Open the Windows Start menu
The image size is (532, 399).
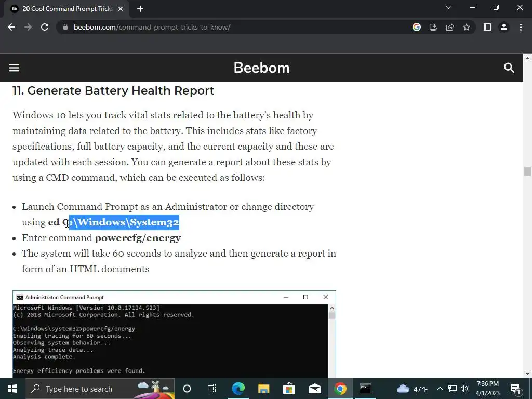pos(12,389)
